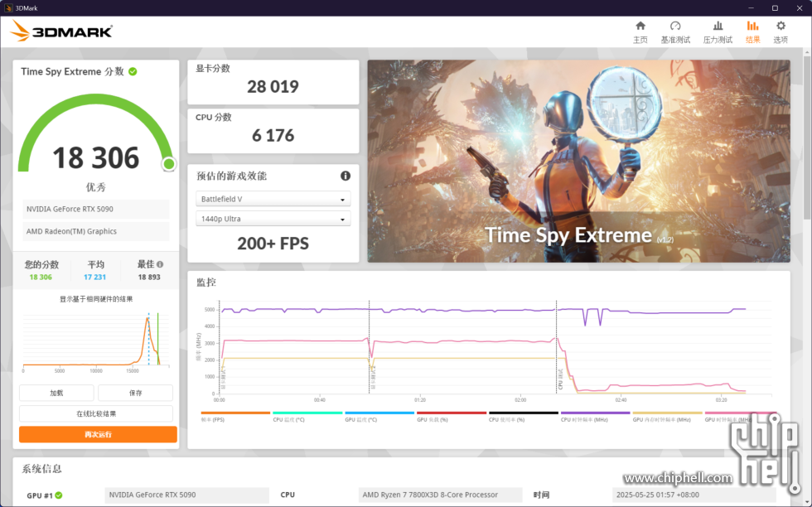
Task: Click info icon beside 预估的游戏效能
Action: pyautogui.click(x=346, y=176)
